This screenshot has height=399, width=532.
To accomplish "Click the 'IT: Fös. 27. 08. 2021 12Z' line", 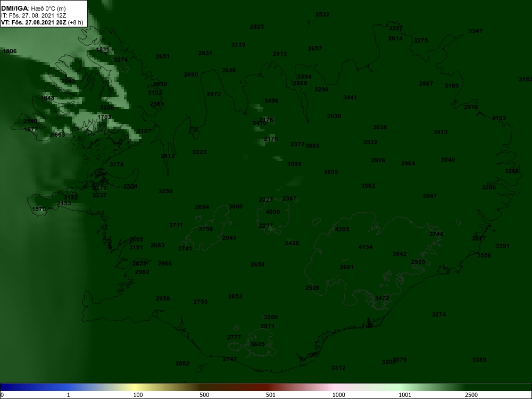I will 33,15.
